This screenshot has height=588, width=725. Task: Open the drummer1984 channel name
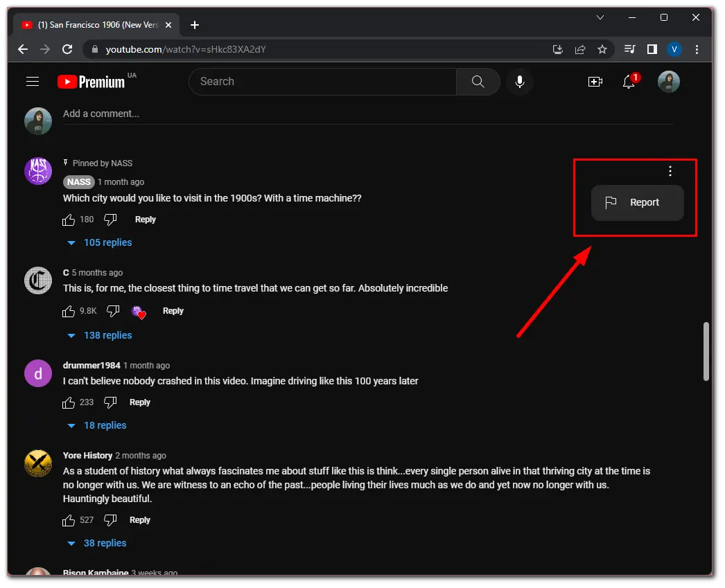(91, 366)
